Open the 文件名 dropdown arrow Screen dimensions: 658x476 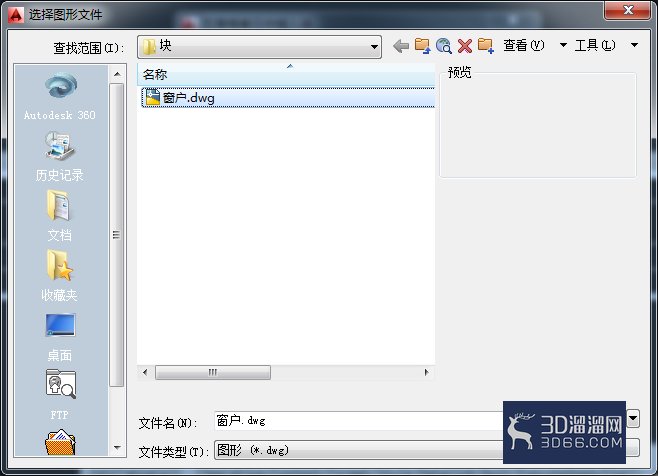(x=633, y=418)
